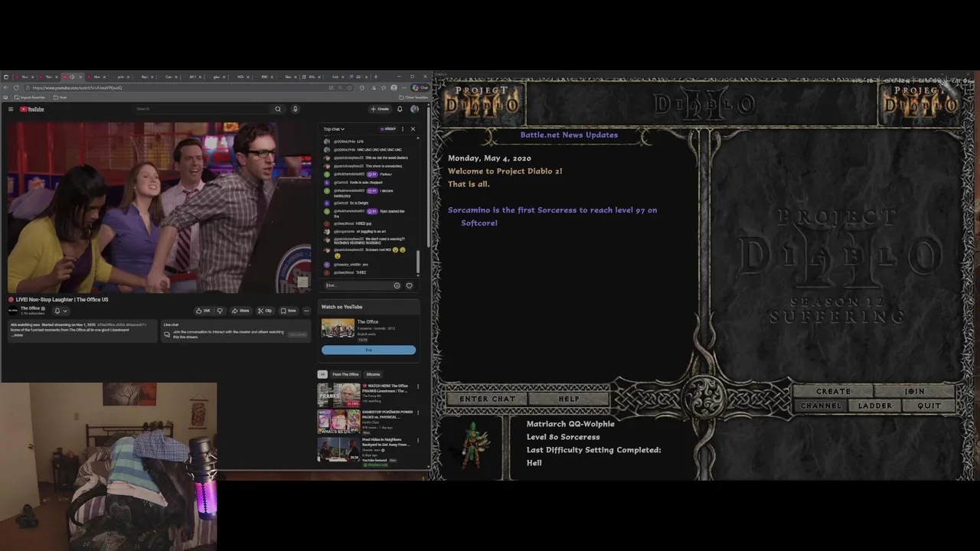Open a new browser tab
Screen dimensions: 980x551
375,77
